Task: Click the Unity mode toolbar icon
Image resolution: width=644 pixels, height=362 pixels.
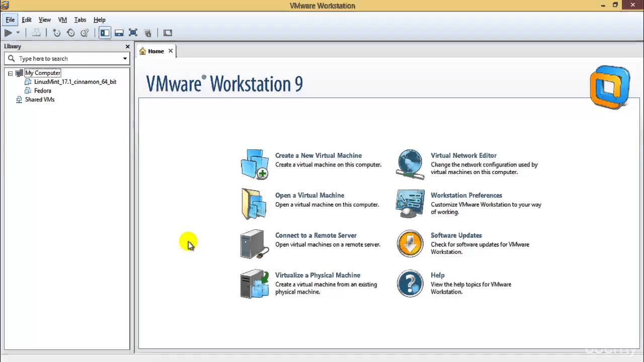Action: pos(147,33)
